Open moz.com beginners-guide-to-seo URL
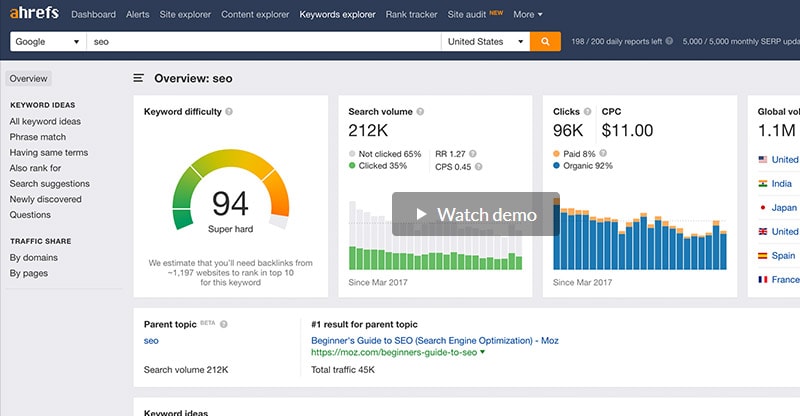The width and height of the screenshot is (800, 416). 394,352
